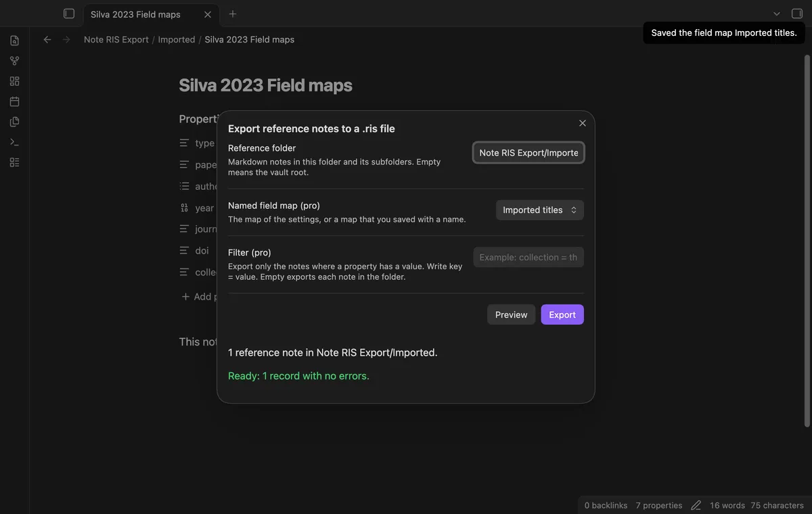
Task: Open the quick switcher from the ribbon
Action: coord(14,41)
